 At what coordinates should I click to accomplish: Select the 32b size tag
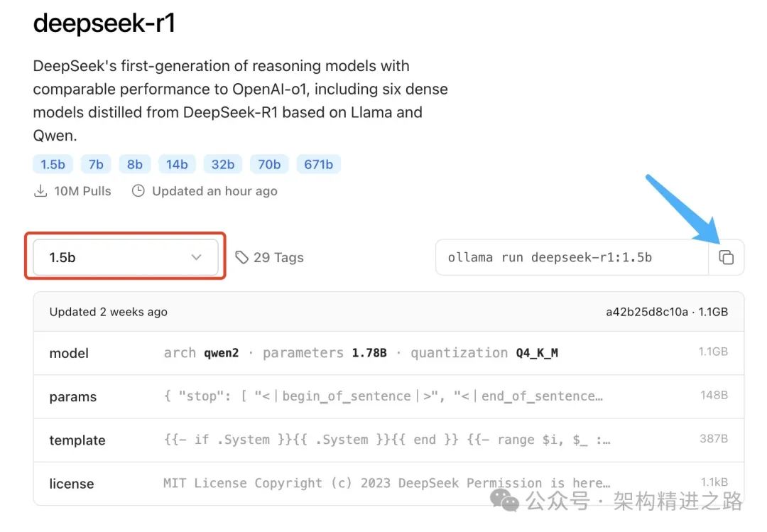[223, 165]
